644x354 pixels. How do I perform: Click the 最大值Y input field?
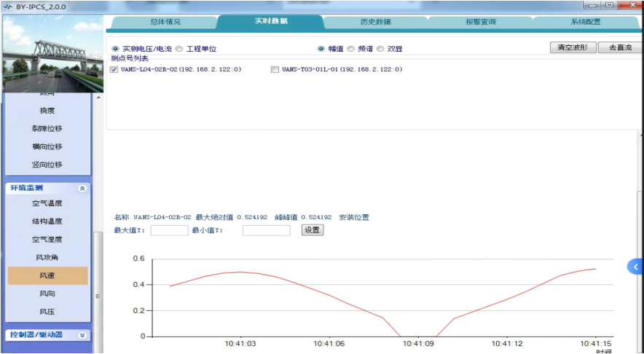(x=169, y=230)
